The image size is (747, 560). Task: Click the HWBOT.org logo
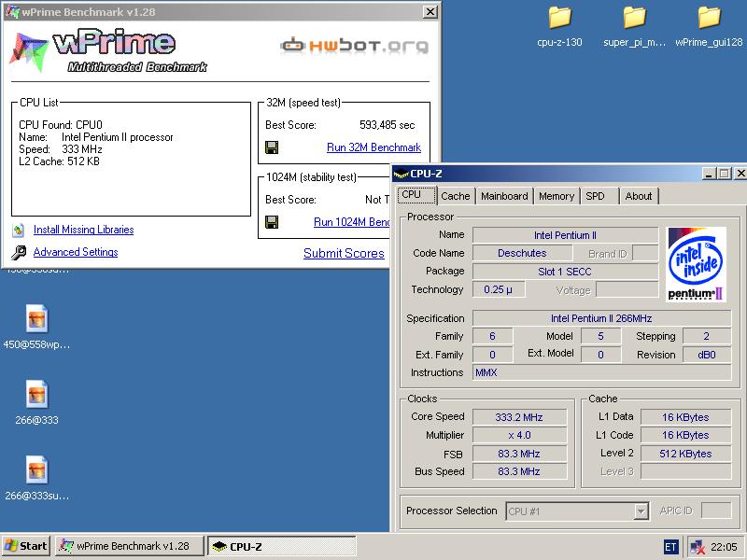click(x=355, y=46)
